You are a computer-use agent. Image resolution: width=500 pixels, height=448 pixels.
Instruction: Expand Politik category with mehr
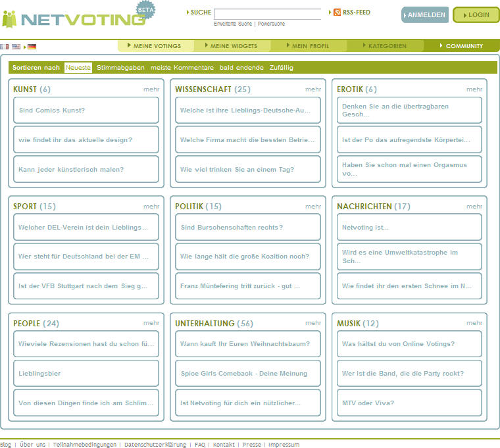click(x=313, y=207)
